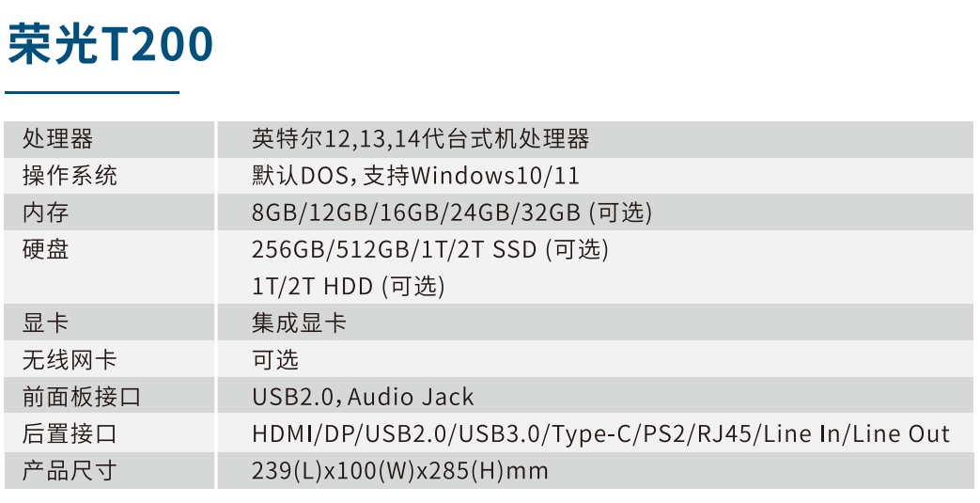Click the 操作系统 row label

coord(70,176)
